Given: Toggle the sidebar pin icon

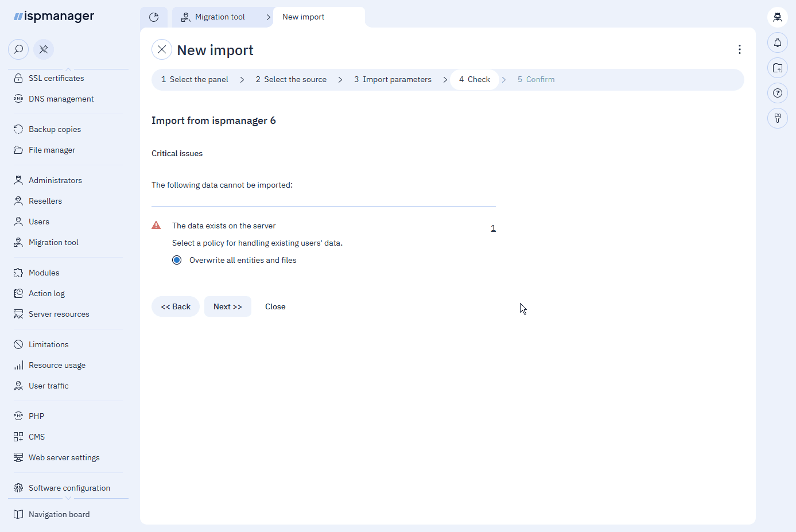Looking at the screenshot, I should [x=44, y=49].
